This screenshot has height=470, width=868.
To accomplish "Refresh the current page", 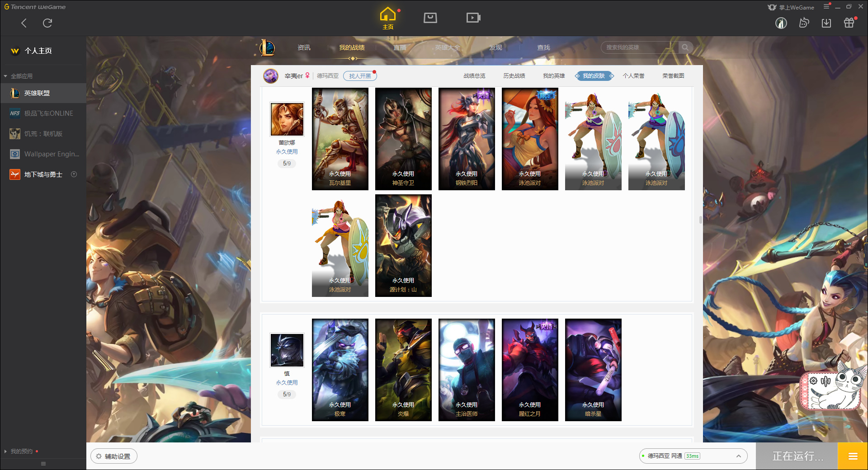I will (x=47, y=23).
